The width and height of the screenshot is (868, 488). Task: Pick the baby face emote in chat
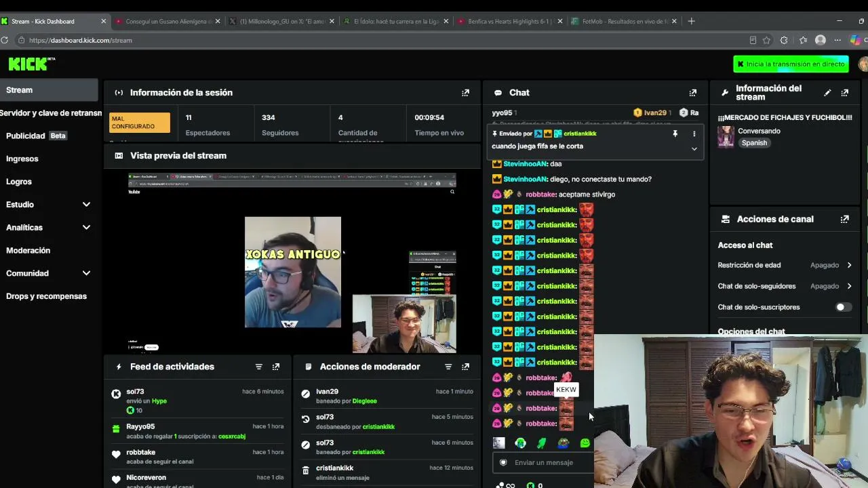[499, 443]
